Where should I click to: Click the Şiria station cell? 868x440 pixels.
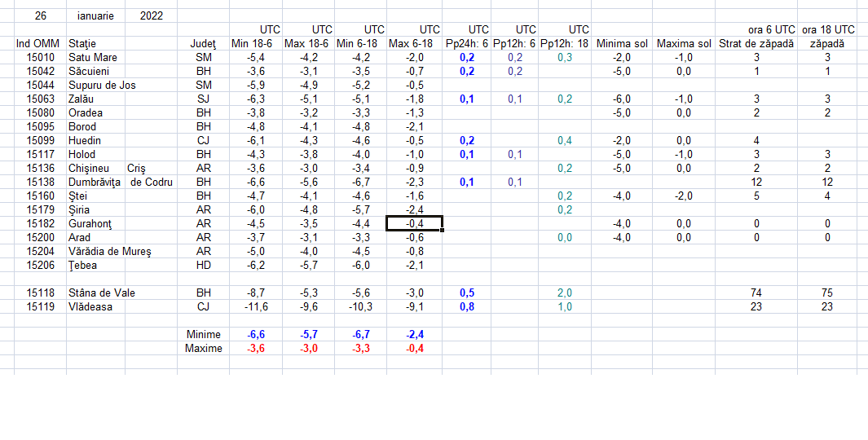[95, 209]
